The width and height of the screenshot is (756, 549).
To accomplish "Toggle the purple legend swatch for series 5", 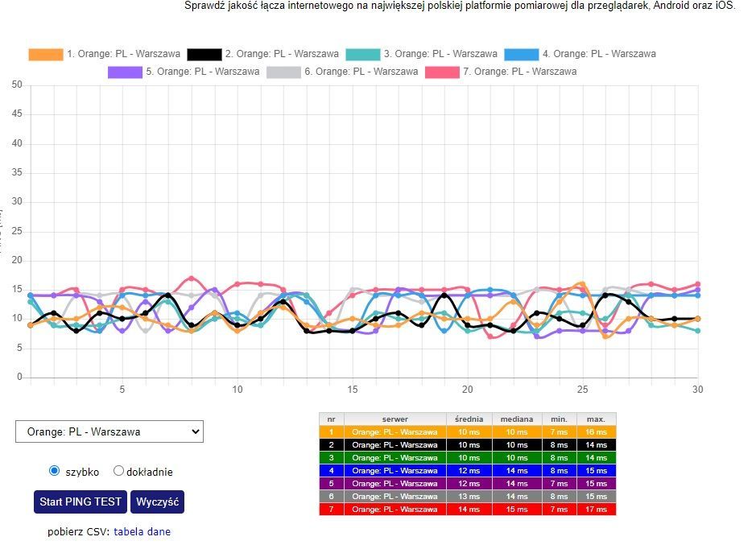I will pos(125,72).
